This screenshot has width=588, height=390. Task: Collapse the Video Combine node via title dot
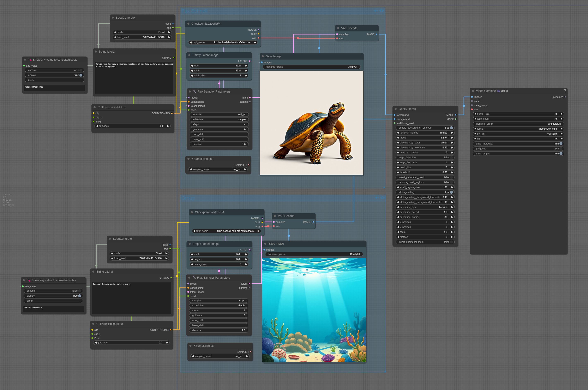pos(473,91)
